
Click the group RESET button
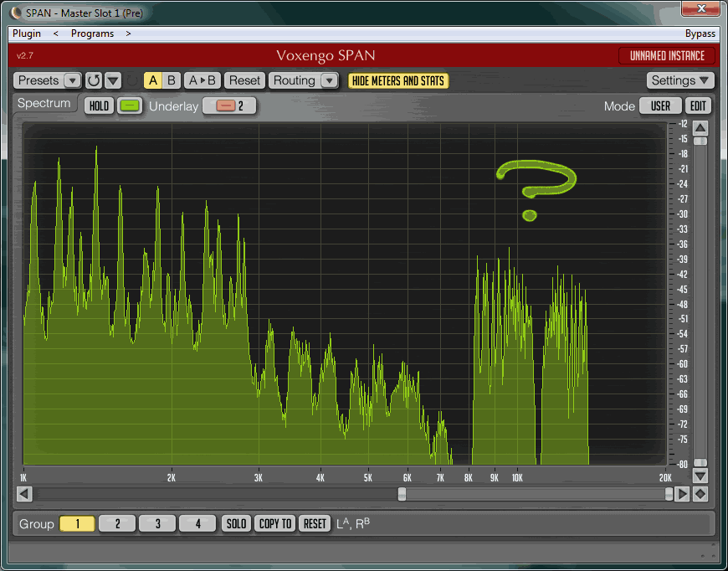pyautogui.click(x=315, y=523)
